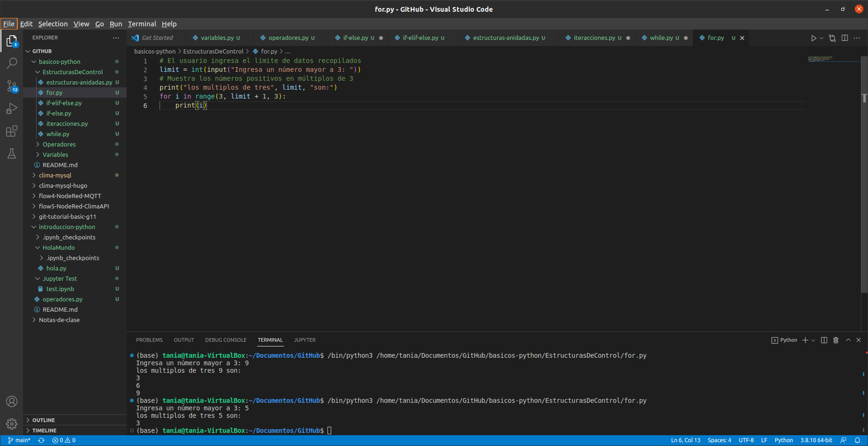
Task: Expand the TIMELINE section
Action: (x=75, y=431)
